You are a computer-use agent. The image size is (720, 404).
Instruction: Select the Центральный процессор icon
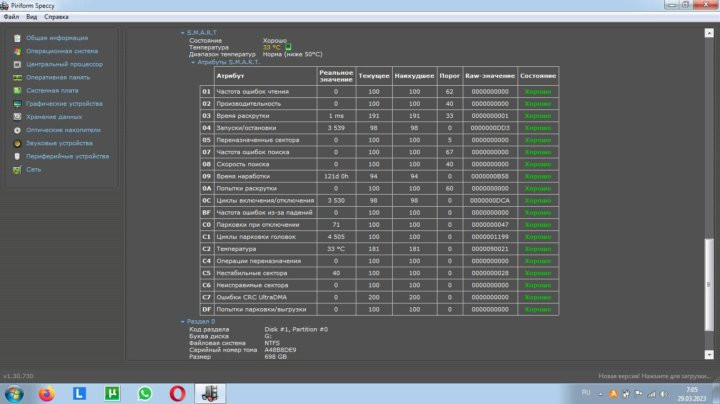click(17, 65)
